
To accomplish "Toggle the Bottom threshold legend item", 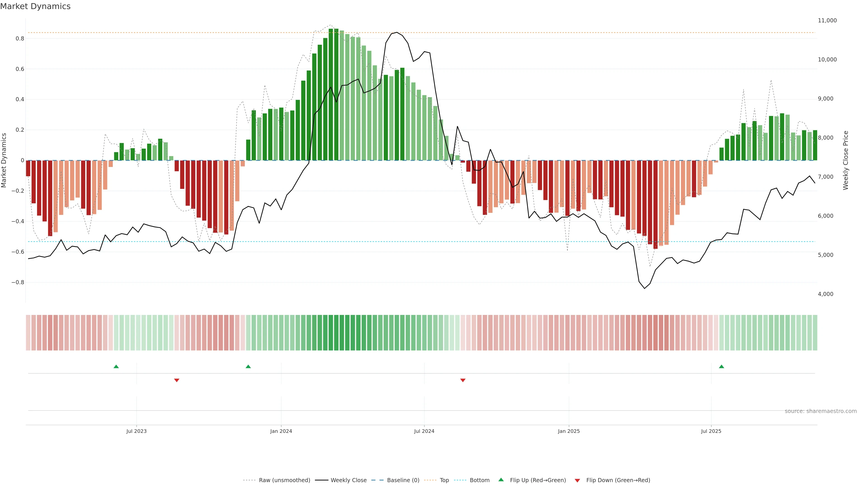I will (x=479, y=480).
